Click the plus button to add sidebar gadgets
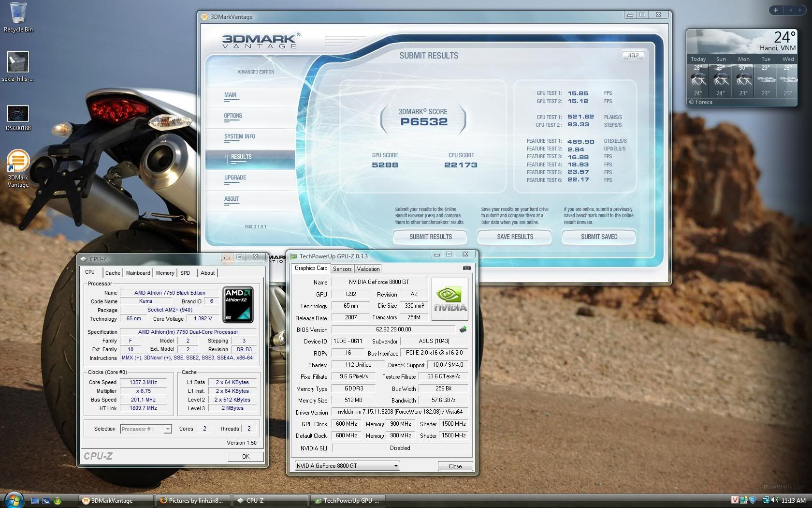Image resolution: width=812 pixels, height=508 pixels. 776,10
